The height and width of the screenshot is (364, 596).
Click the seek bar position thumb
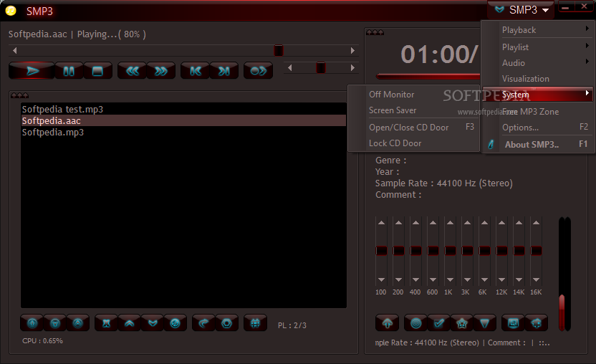click(x=279, y=50)
